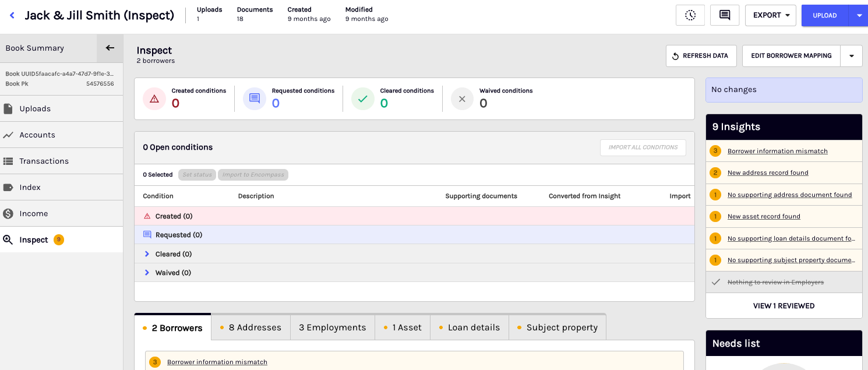Open the EXPORT dropdown
Image resolution: width=868 pixels, height=370 pixels.
pyautogui.click(x=771, y=15)
